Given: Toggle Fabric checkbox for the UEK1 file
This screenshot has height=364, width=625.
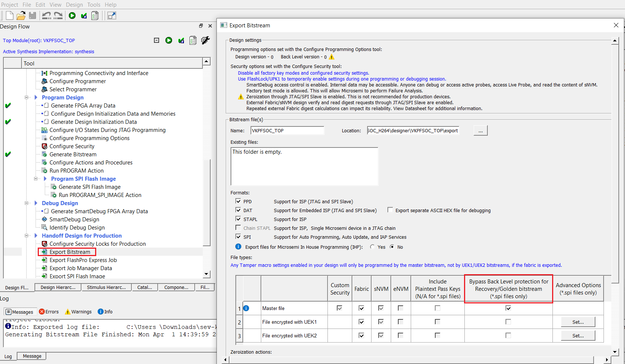Looking at the screenshot, I should coord(362,322).
